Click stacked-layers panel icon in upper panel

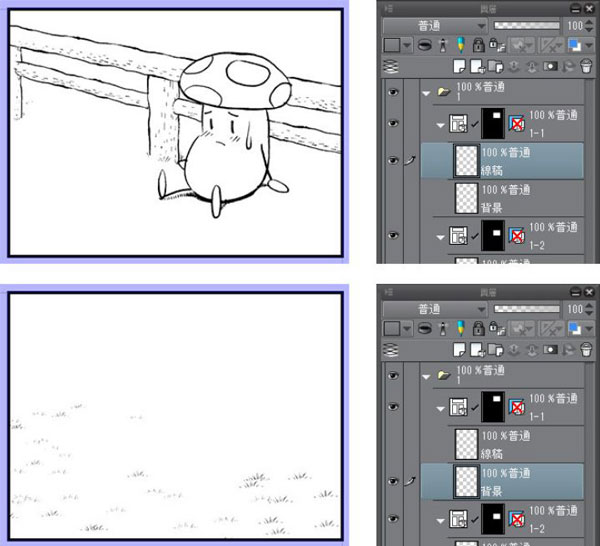click(391, 67)
